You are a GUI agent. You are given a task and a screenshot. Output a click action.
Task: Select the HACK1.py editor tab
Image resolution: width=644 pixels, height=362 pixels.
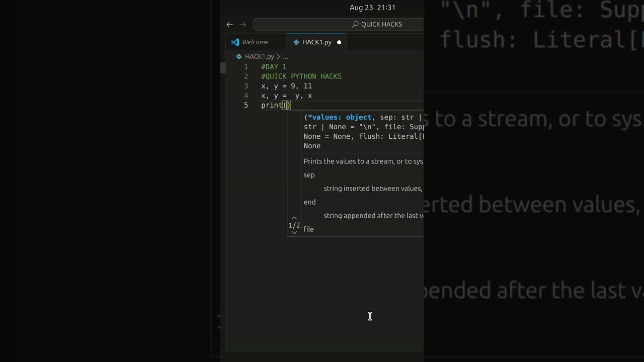pyautogui.click(x=316, y=42)
